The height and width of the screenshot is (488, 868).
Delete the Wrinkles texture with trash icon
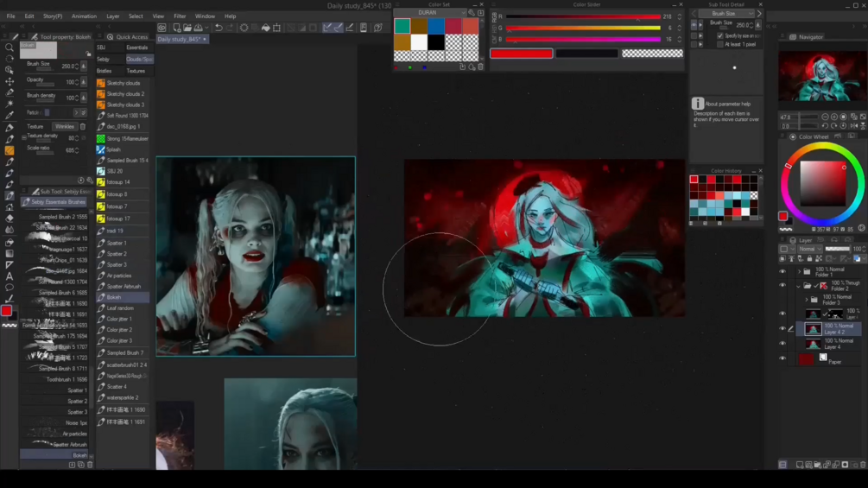point(83,127)
